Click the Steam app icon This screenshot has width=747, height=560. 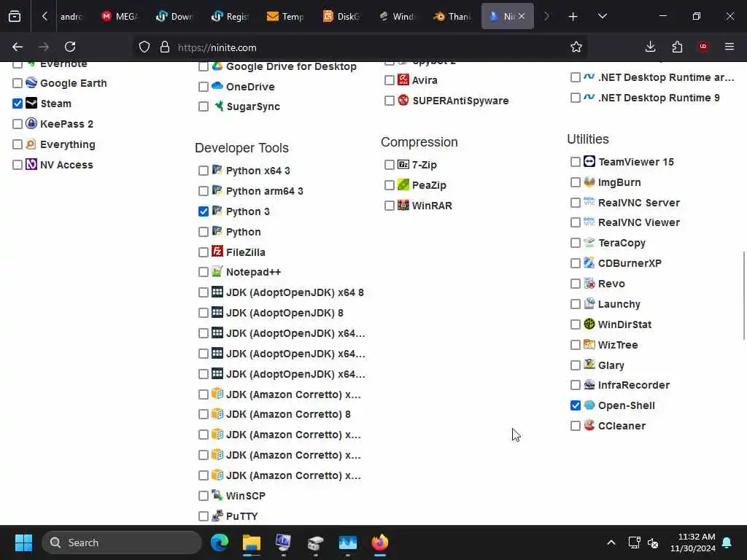coord(31,103)
